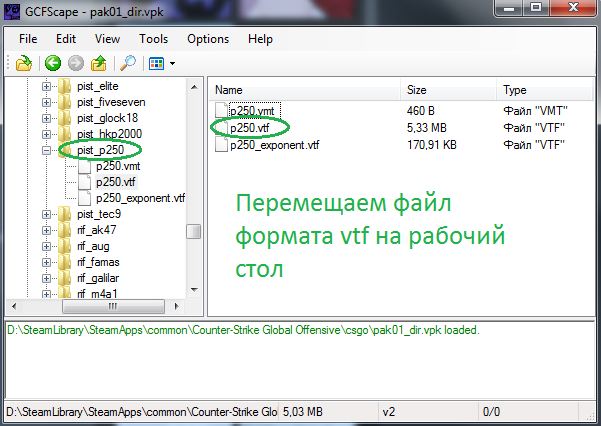Sort by the Type column header
Screen dimensions: 601x426
(545, 90)
